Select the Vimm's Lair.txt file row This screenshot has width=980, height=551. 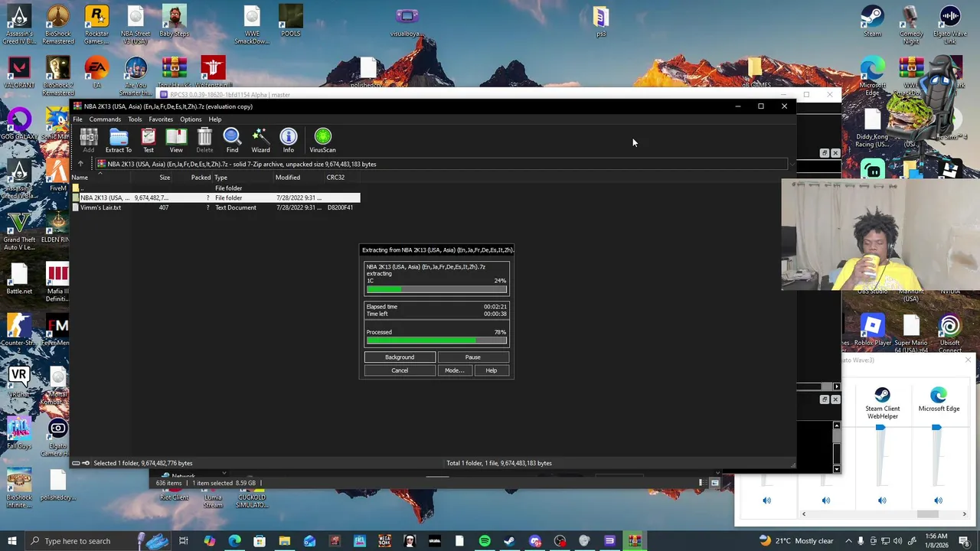point(215,207)
